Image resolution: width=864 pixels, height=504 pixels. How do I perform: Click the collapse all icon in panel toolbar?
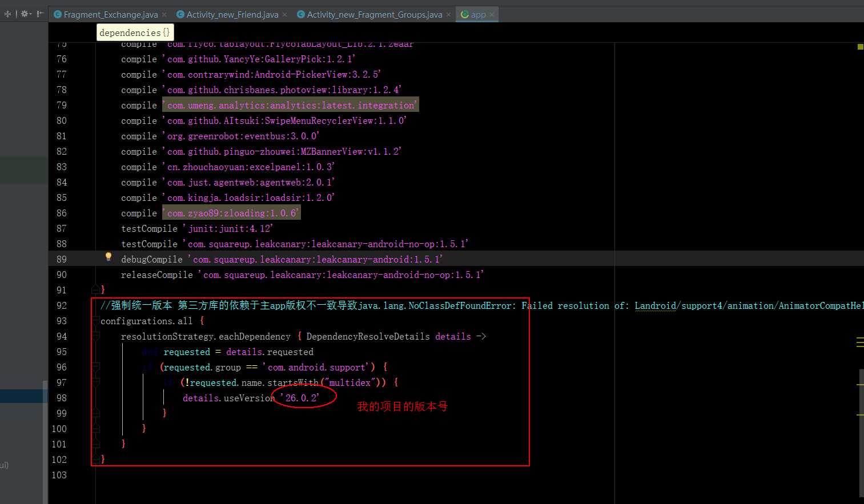[7, 14]
